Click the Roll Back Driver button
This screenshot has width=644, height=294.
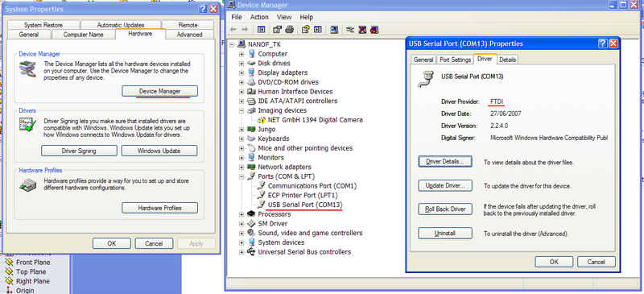tap(445, 209)
